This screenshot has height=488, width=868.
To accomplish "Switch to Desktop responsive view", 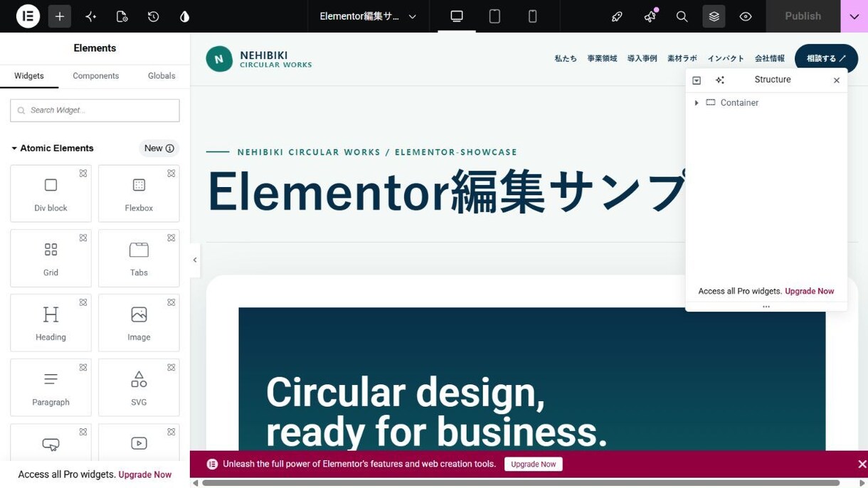I will point(457,16).
